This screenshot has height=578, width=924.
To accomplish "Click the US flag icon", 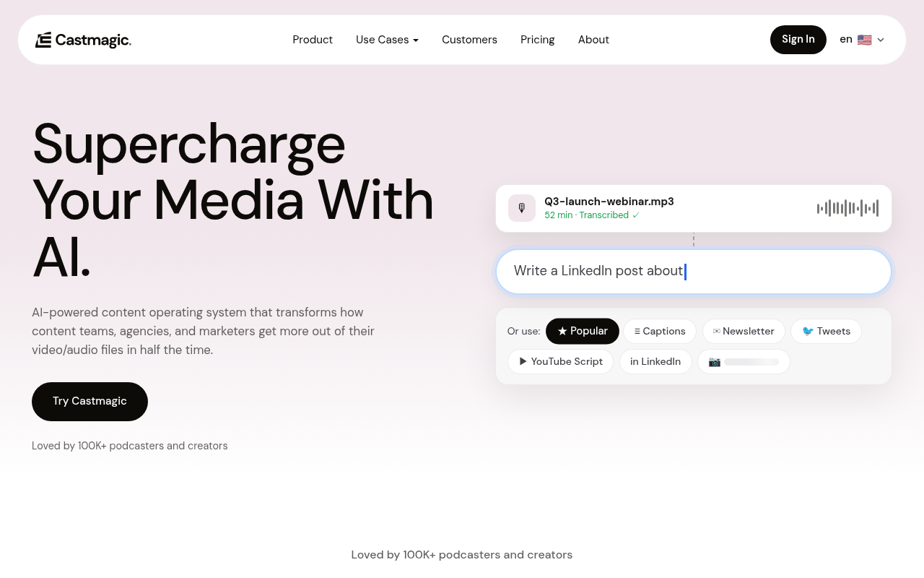I will (x=865, y=40).
